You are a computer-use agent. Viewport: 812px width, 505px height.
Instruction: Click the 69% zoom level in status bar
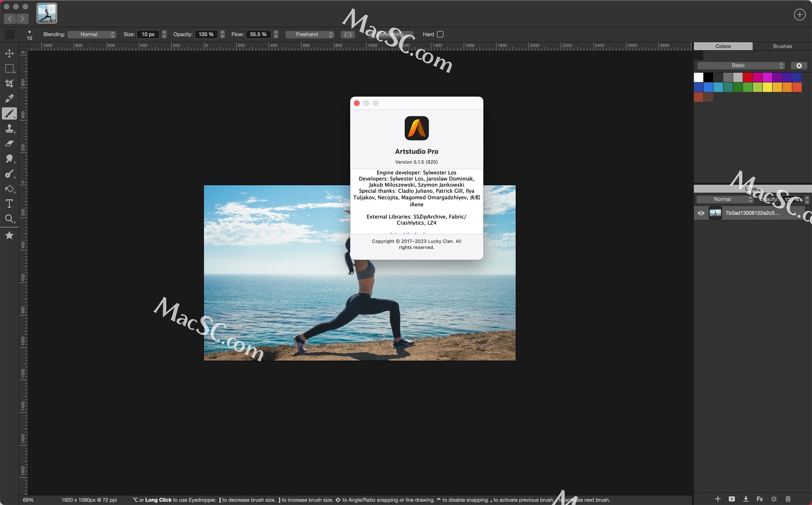28,500
